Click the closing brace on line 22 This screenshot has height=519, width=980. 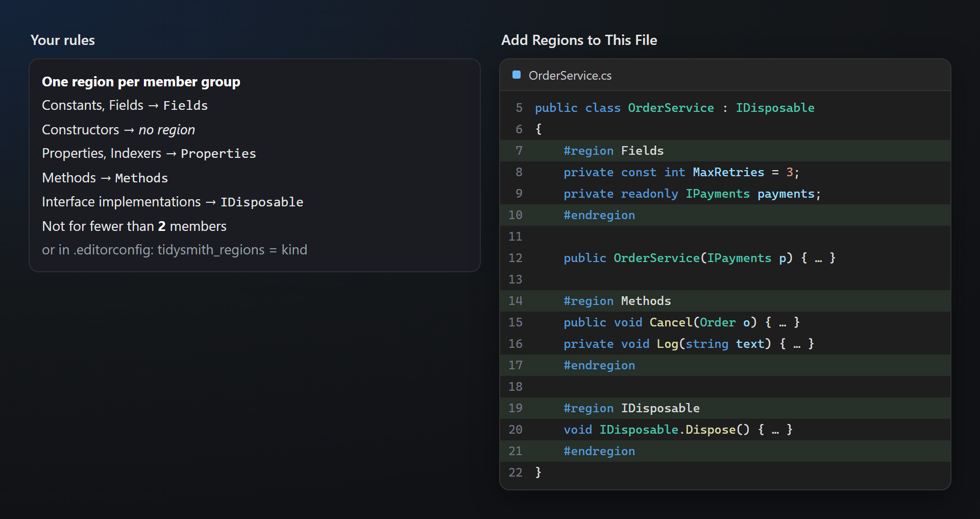click(538, 473)
